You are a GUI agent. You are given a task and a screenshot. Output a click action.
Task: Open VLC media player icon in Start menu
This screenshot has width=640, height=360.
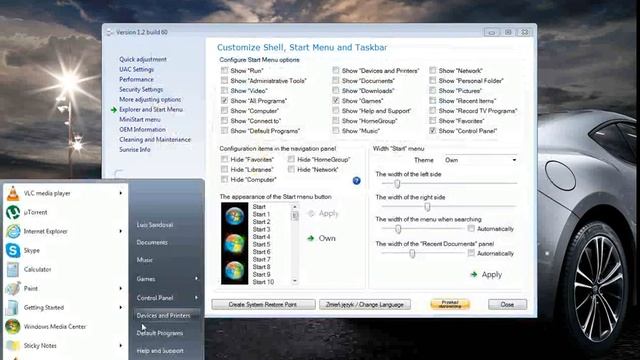[13, 193]
